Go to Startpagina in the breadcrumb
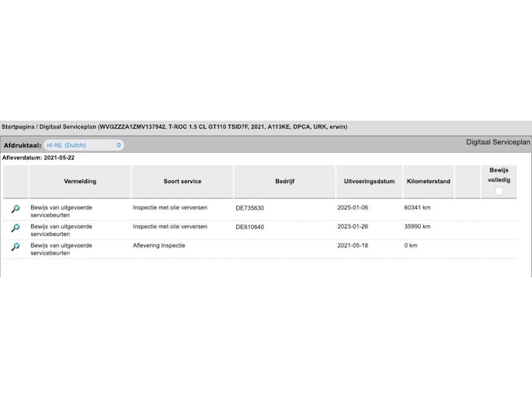The width and height of the screenshot is (532, 398). click(17, 126)
